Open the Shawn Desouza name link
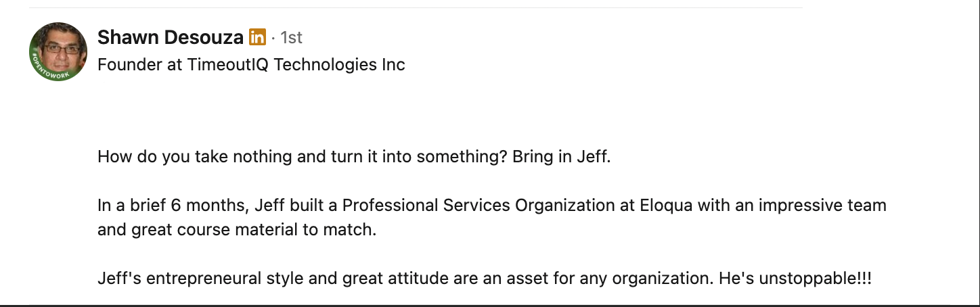Viewport: 980px width, 307px height. coord(171,37)
